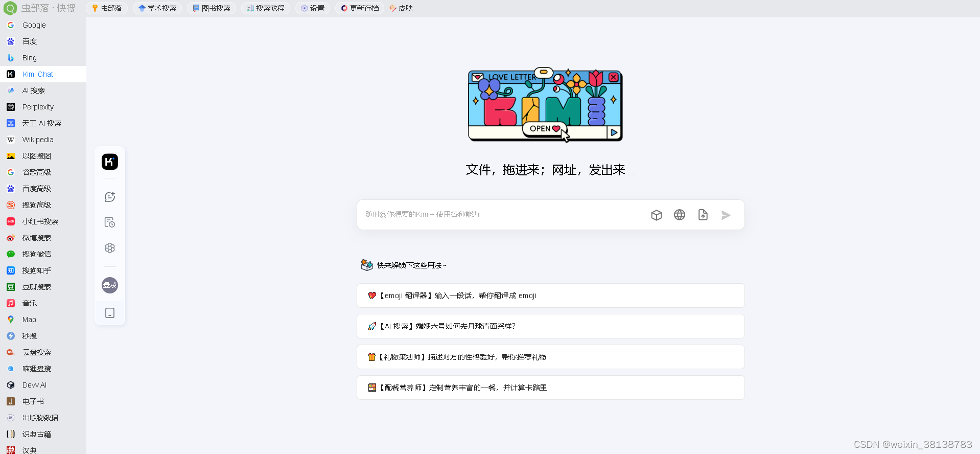This screenshot has height=454, width=980.
Task: Open the Kimi mobile app icon
Action: point(110,313)
